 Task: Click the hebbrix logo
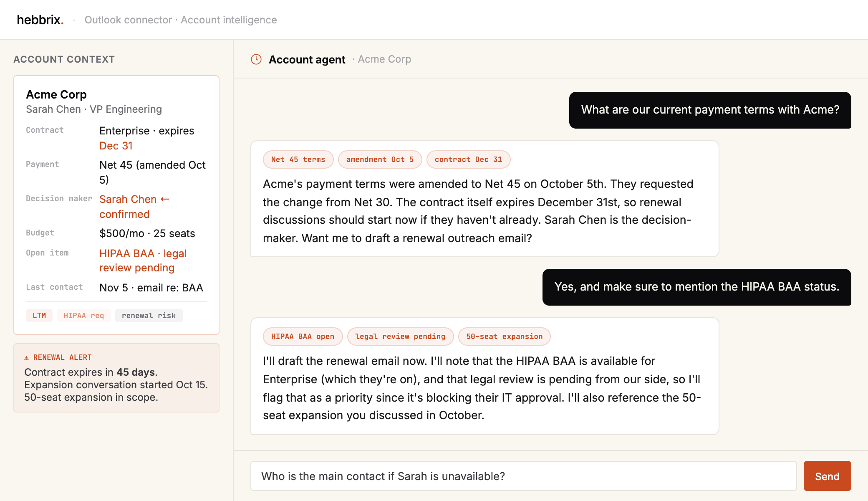tap(40, 20)
